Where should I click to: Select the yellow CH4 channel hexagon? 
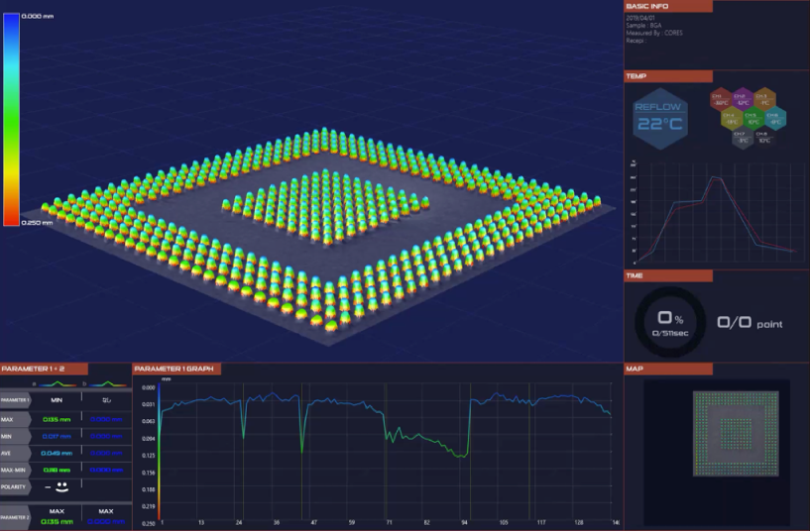[731, 119]
